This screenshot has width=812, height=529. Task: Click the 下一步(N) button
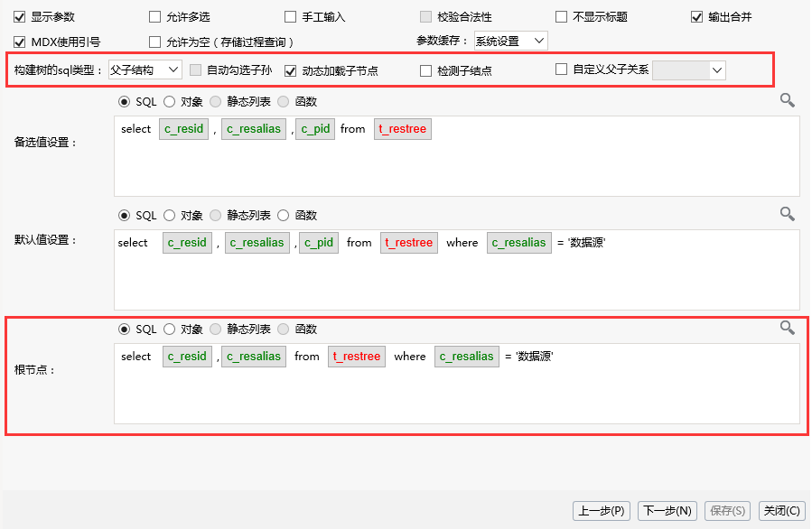pyautogui.click(x=667, y=511)
